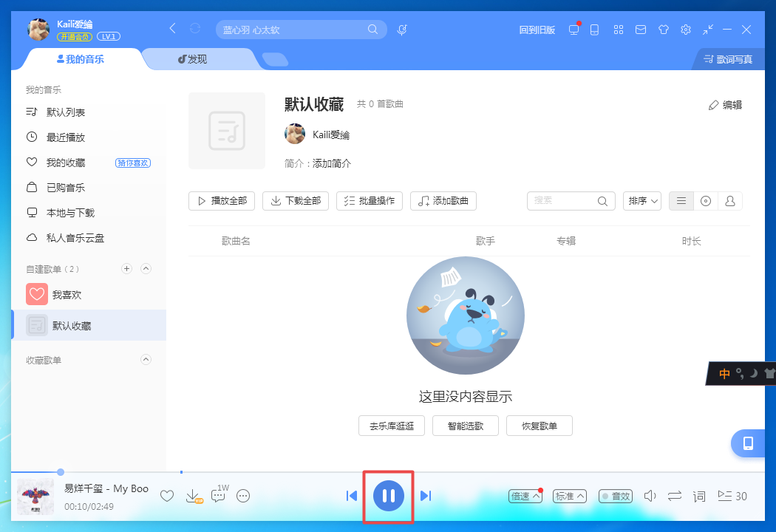Click the playback progress bar handle

(61, 471)
